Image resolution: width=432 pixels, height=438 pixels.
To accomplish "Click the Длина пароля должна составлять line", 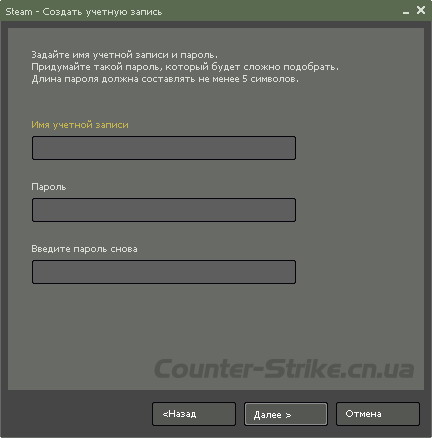I will pos(165,79).
